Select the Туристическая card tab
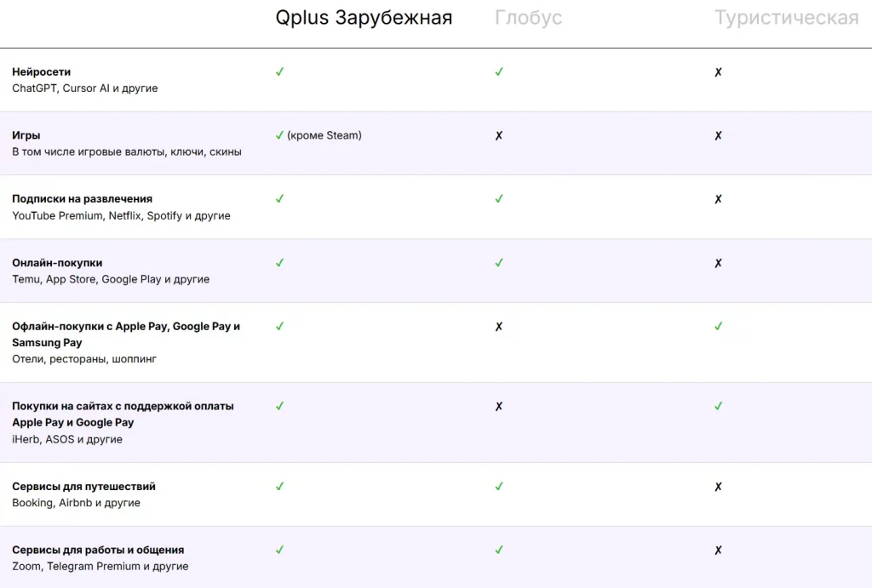Viewport: 872px width, 588px height. (786, 18)
